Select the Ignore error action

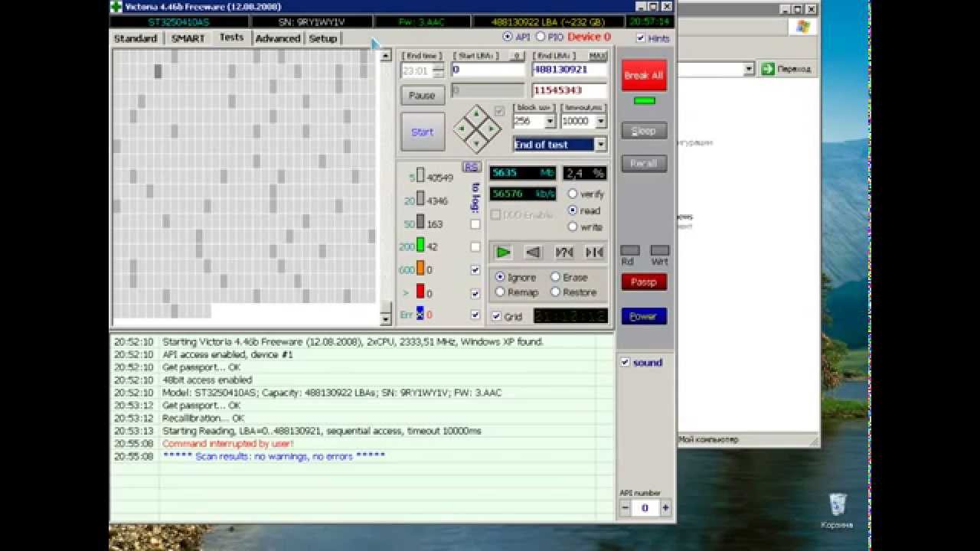(x=500, y=277)
